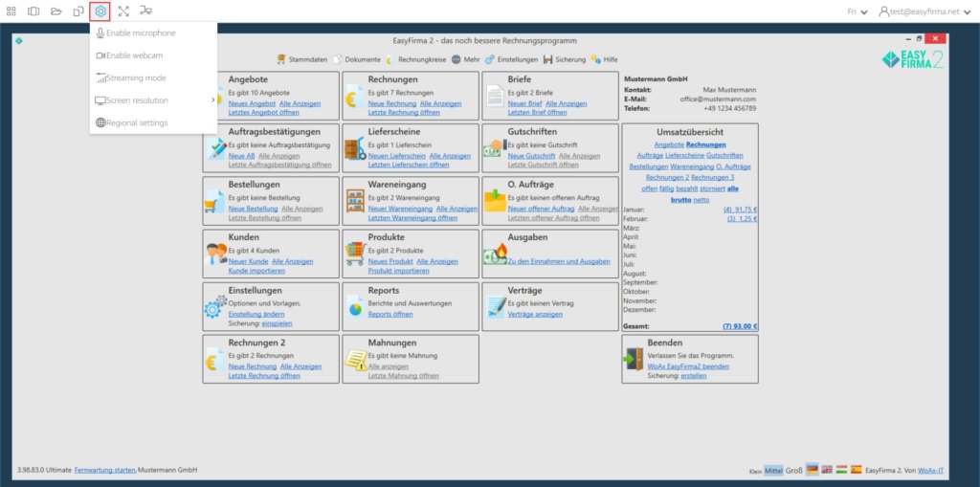Set interface size to Mittel
Image resolution: width=980 pixels, height=487 pixels.
773,470
